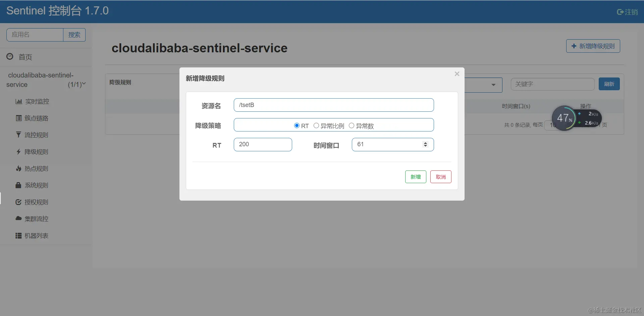Close the 新增降级规则 dialog with the X
The width and height of the screenshot is (644, 316).
[x=457, y=74]
